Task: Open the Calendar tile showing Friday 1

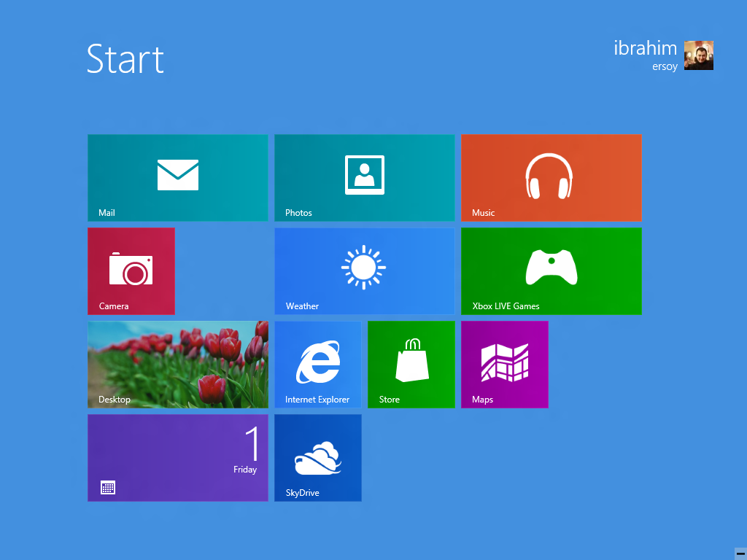Action: tap(178, 458)
